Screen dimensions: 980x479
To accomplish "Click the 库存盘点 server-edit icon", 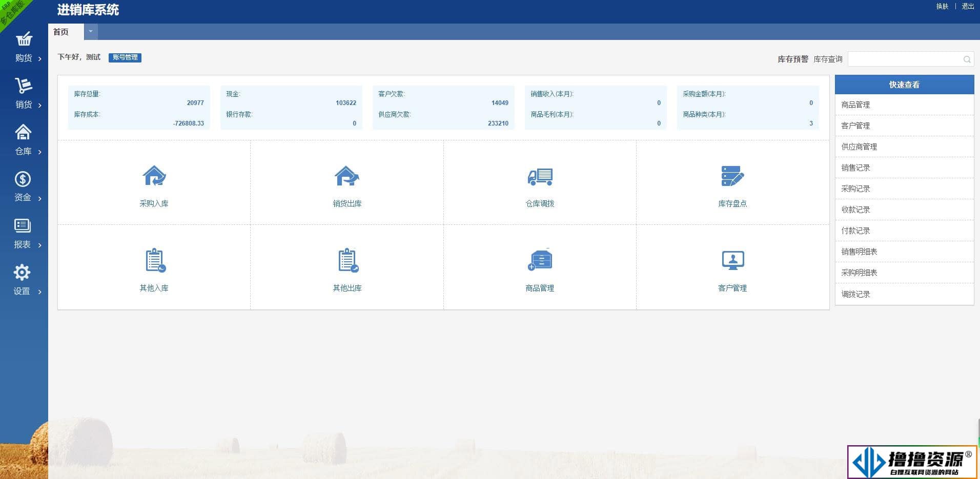I will [732, 176].
